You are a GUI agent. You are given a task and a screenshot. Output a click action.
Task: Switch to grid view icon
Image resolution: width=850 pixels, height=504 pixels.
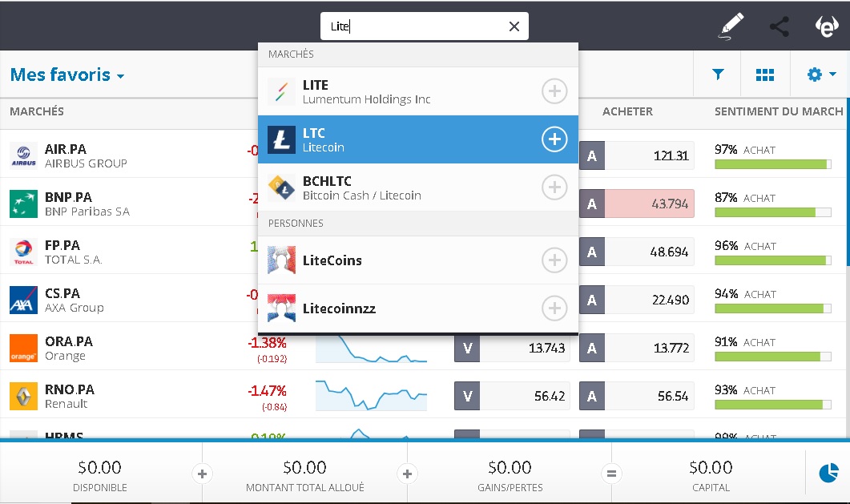pos(764,75)
